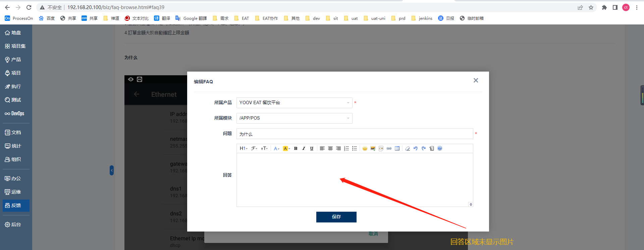The image size is (644, 250).
Task: Open the text background color picker
Action: (286, 149)
